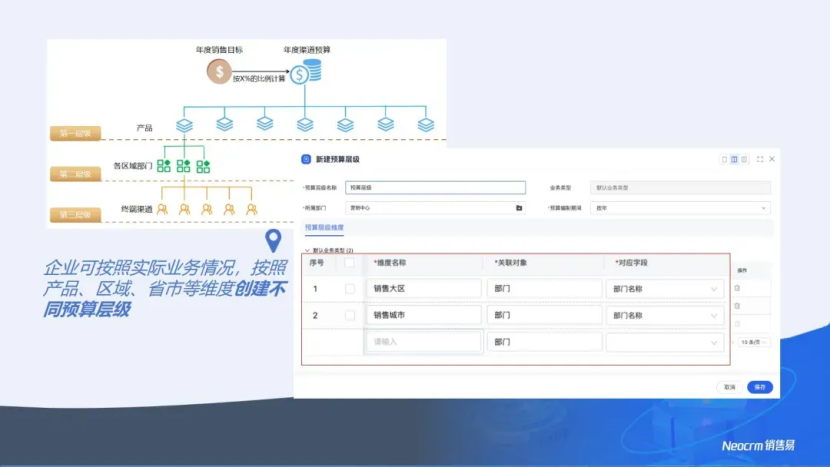Click the fullscreen expand icon in dialog header
This screenshot has height=468, width=830.
click(x=760, y=159)
